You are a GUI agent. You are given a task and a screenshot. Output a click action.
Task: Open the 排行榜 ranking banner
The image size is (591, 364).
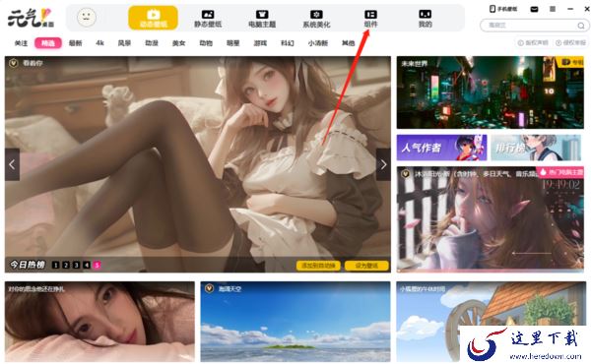pyautogui.click(x=536, y=148)
